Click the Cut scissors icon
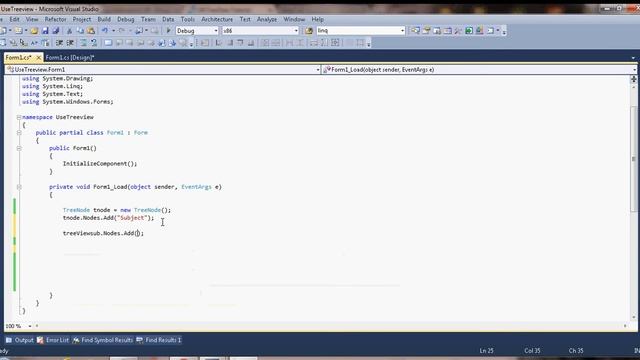Screen dimensions: 640x360 click(x=69, y=31)
